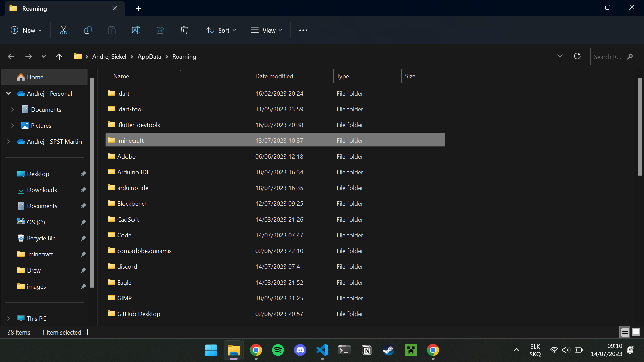The height and width of the screenshot is (362, 644).
Task: Open address bar history dropdown
Action: pyautogui.click(x=560, y=56)
